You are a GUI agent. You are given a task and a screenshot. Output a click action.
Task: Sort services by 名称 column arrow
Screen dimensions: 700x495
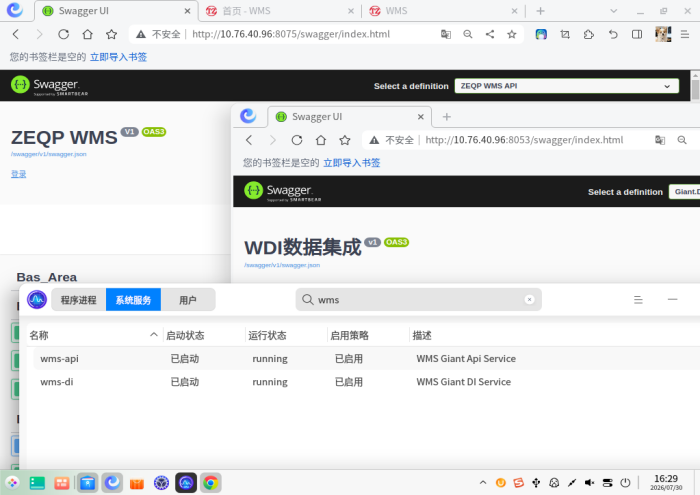154,335
